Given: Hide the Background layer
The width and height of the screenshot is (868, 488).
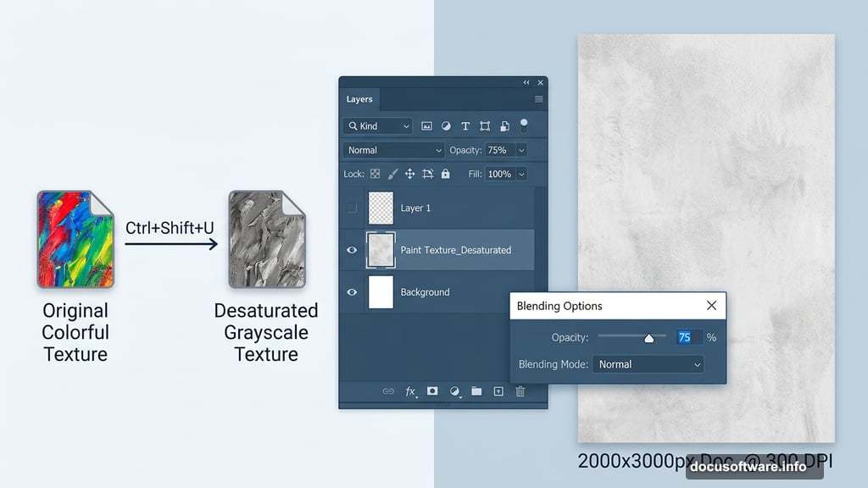Looking at the screenshot, I should pos(352,292).
